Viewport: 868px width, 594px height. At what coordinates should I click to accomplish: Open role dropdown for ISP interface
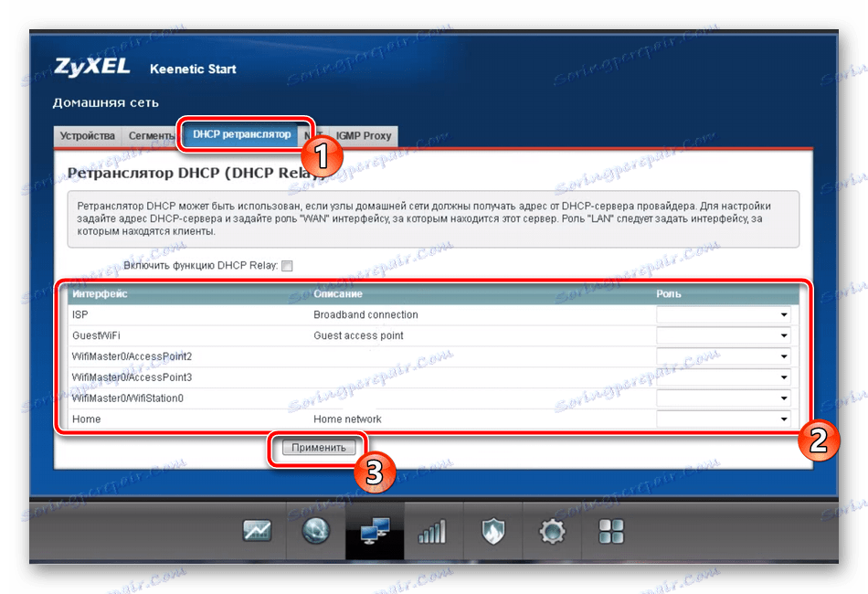pos(724,314)
